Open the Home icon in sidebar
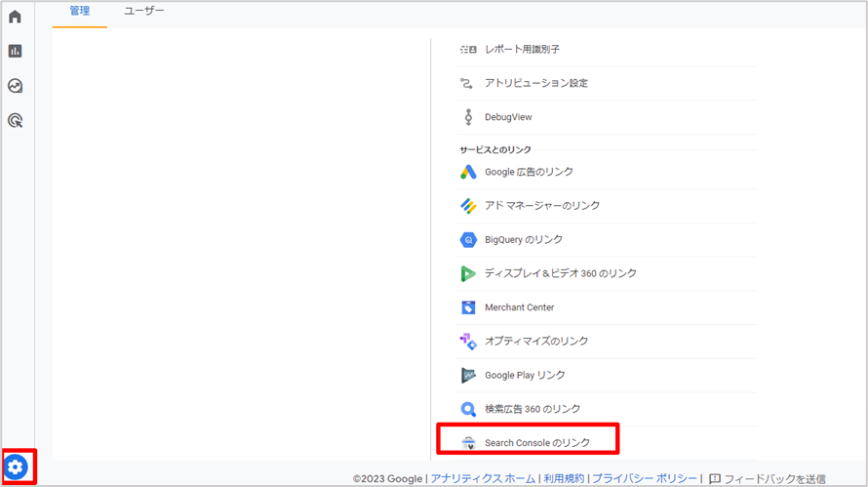 15,17
